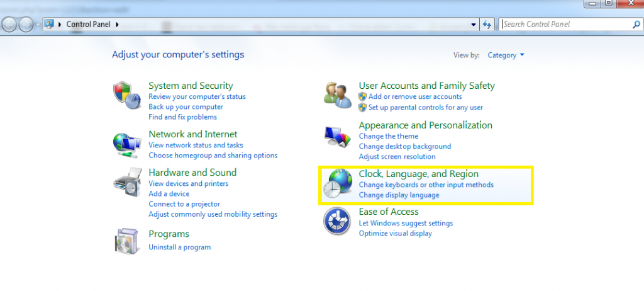Open View devices and printers link
This screenshot has height=291, width=644.
(188, 184)
